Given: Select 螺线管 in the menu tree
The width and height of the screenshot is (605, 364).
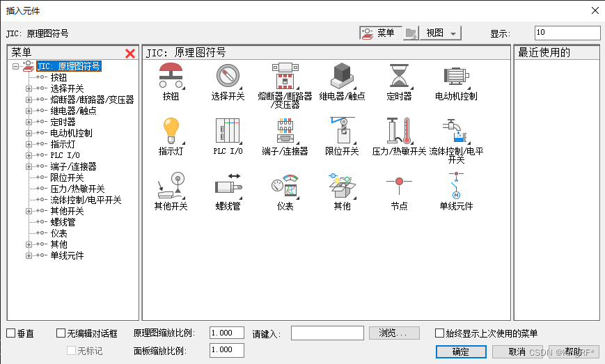Looking at the screenshot, I should click(x=63, y=223).
